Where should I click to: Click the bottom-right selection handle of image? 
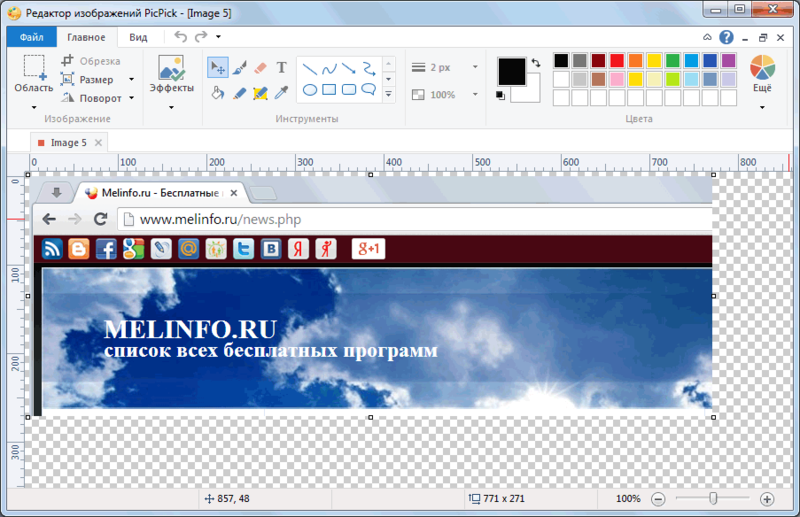tap(713, 417)
